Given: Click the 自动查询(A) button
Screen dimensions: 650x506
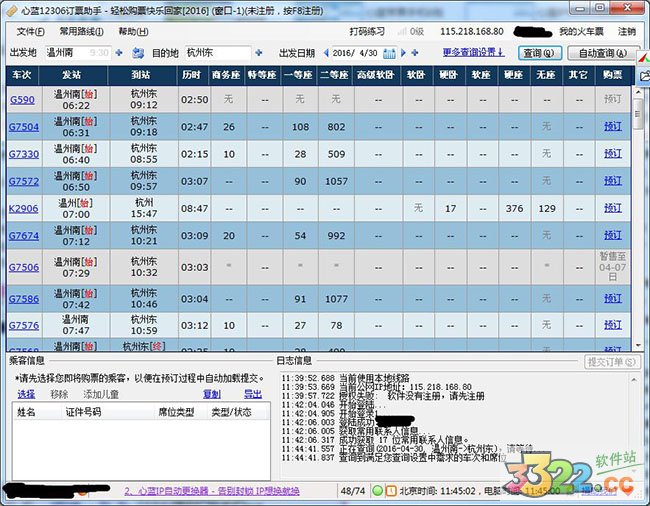Looking at the screenshot, I should (x=603, y=53).
